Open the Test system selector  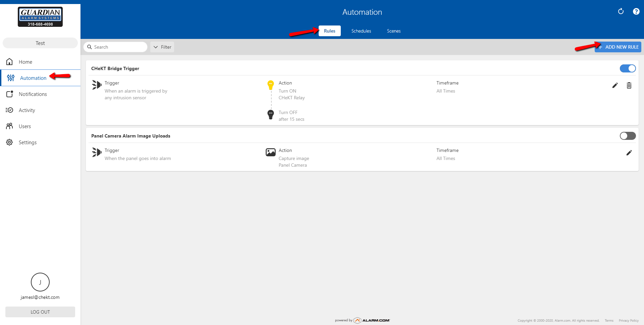(40, 43)
